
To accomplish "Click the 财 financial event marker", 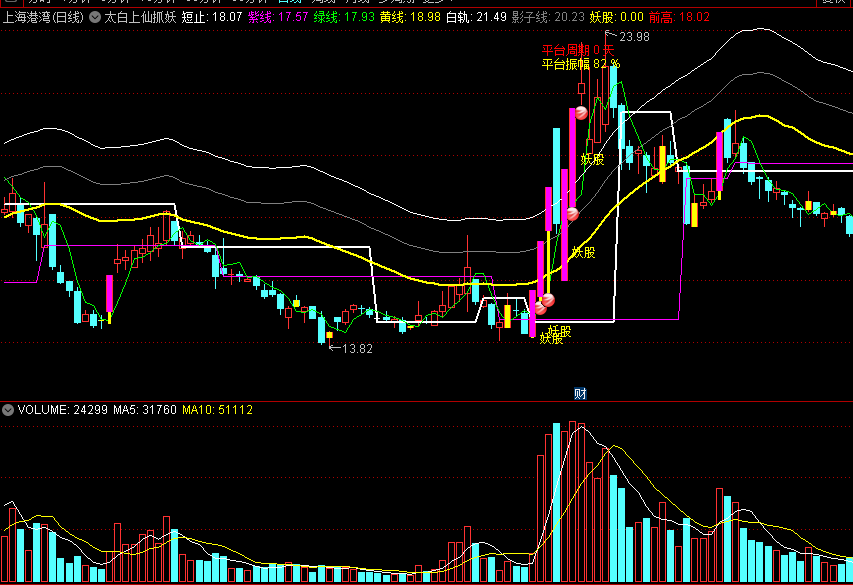I will tap(580, 393).
